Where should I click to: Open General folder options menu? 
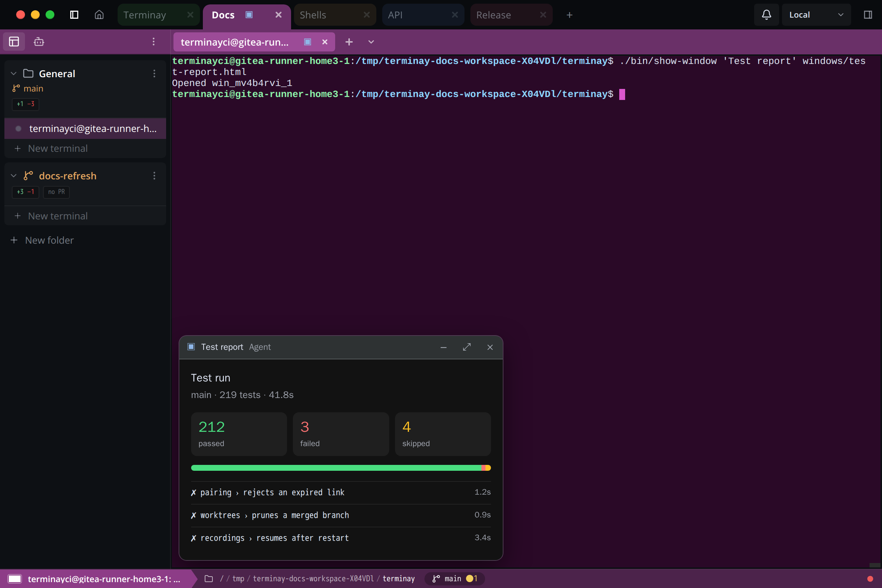pyautogui.click(x=154, y=73)
